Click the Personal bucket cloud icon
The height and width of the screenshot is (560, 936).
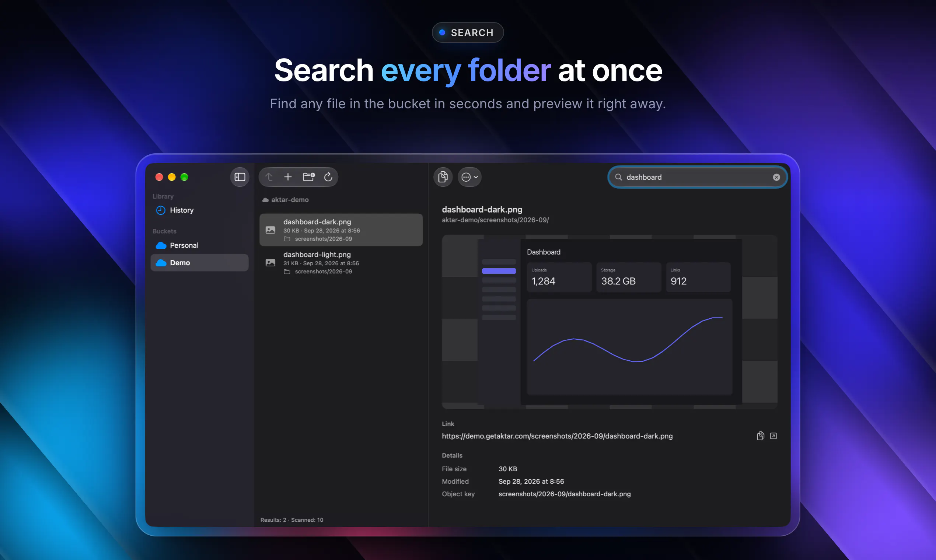pos(161,245)
